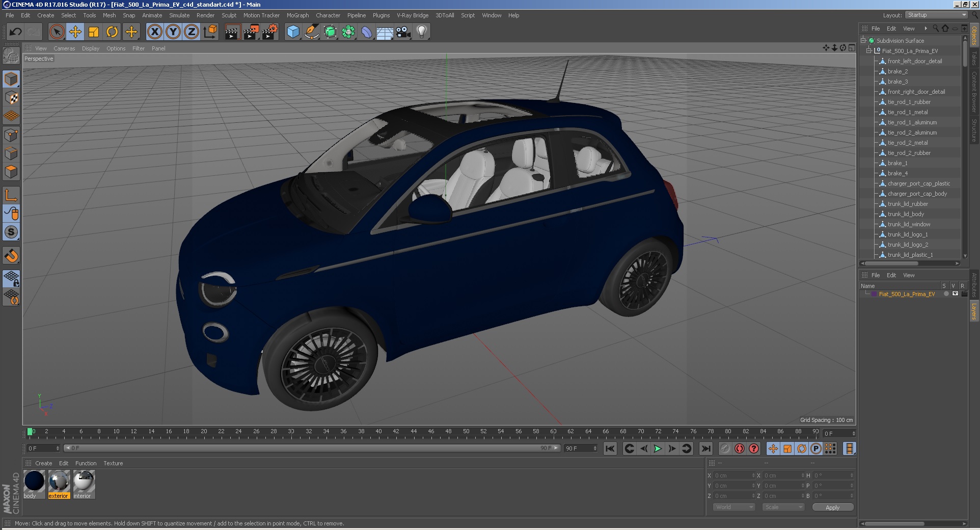Activate the Scale tool
The width and height of the screenshot is (980, 530).
(94, 32)
